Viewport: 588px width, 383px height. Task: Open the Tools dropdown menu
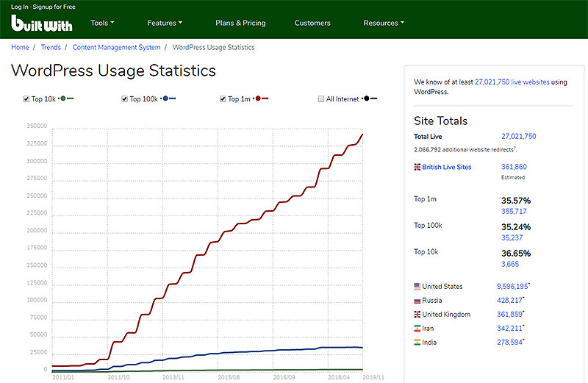coord(102,23)
